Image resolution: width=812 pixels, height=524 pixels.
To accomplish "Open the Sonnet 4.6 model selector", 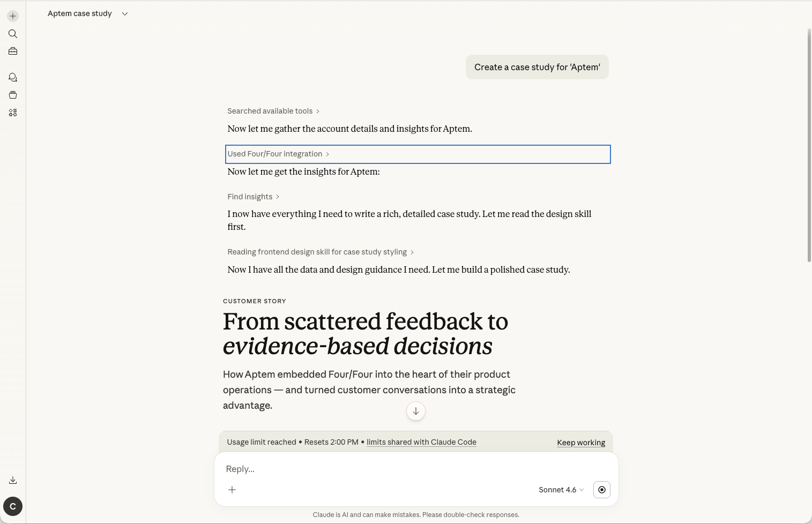I will (x=561, y=490).
